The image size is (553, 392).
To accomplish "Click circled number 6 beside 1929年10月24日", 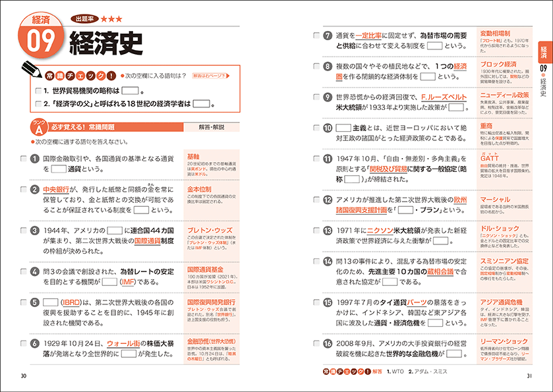I will pyautogui.click(x=34, y=343).
